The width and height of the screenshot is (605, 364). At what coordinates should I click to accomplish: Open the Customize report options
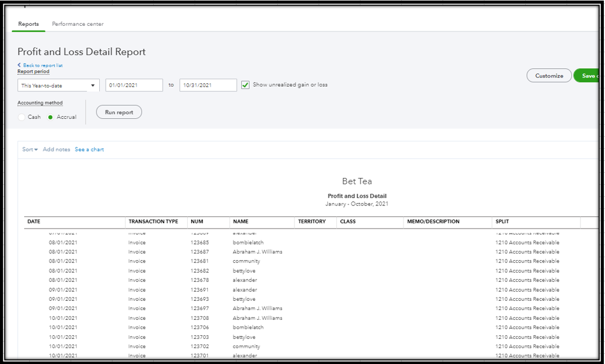pyautogui.click(x=549, y=76)
